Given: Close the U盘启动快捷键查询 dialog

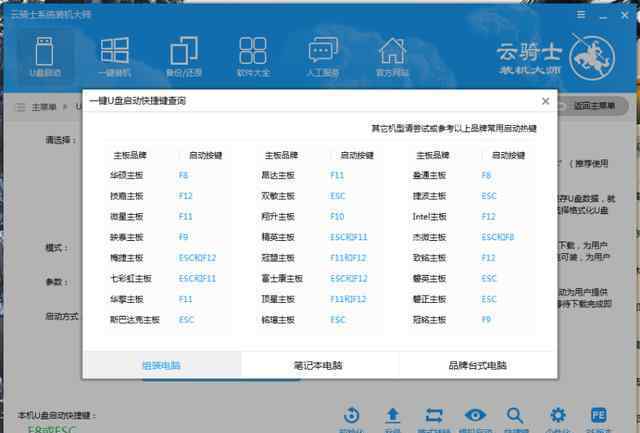Looking at the screenshot, I should tap(545, 101).
